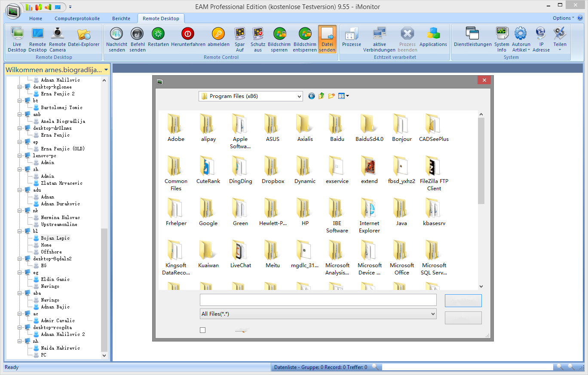
Task: Toggle the checkbox below the file type filter
Action: click(x=203, y=330)
